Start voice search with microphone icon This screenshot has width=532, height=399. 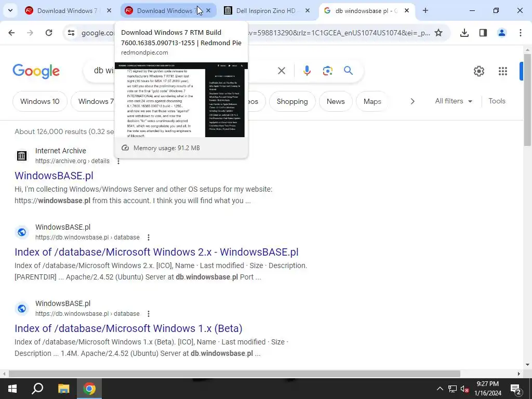[x=307, y=71]
